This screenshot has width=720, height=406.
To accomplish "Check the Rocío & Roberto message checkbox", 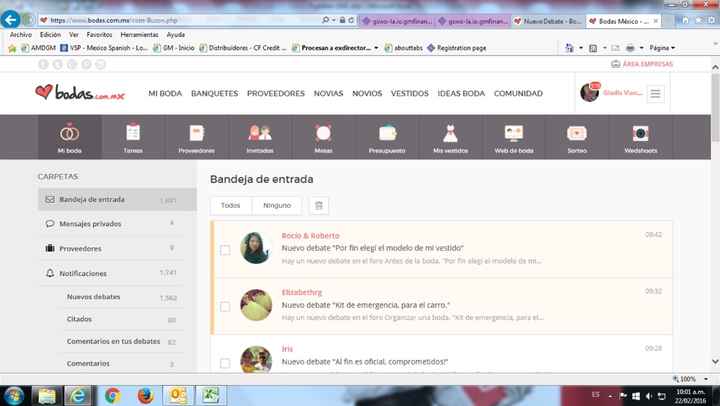I will tap(225, 250).
